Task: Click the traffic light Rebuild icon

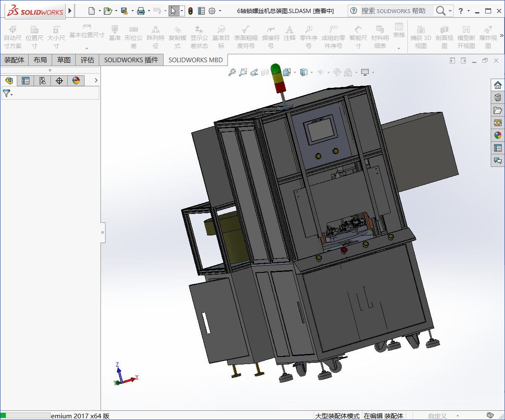Action: tap(190, 11)
